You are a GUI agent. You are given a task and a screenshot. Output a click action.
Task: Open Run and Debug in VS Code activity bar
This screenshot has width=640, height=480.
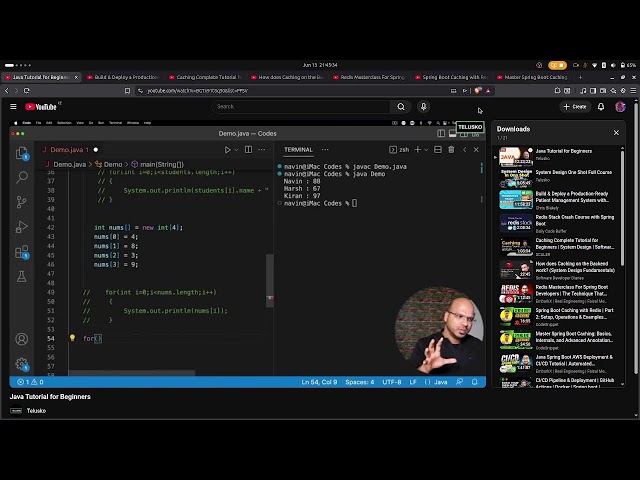click(22, 227)
